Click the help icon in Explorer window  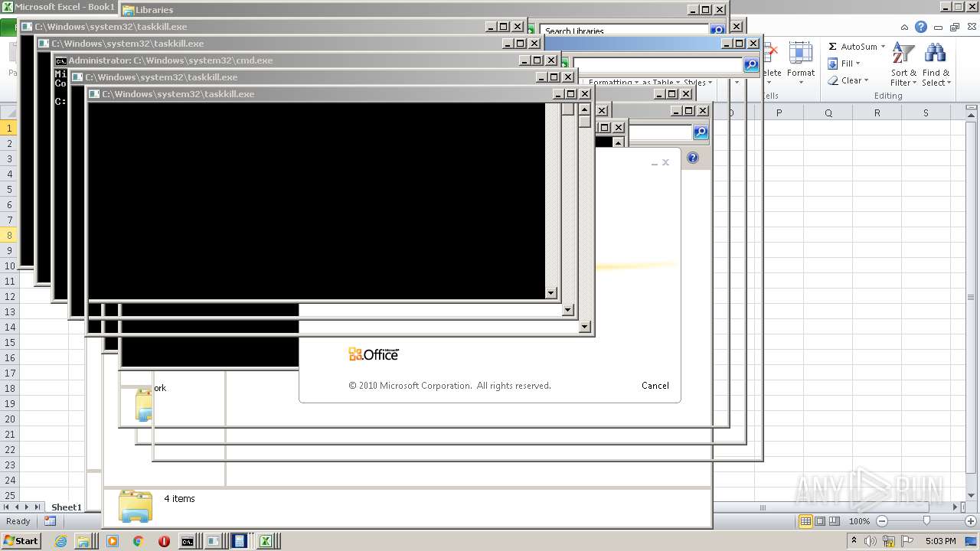(693, 158)
